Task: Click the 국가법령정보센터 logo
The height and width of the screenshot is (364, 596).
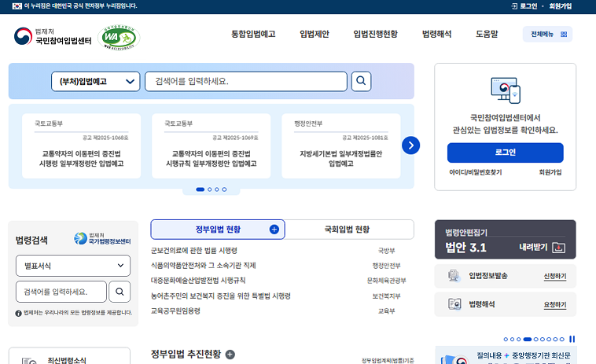Action: pos(102,239)
